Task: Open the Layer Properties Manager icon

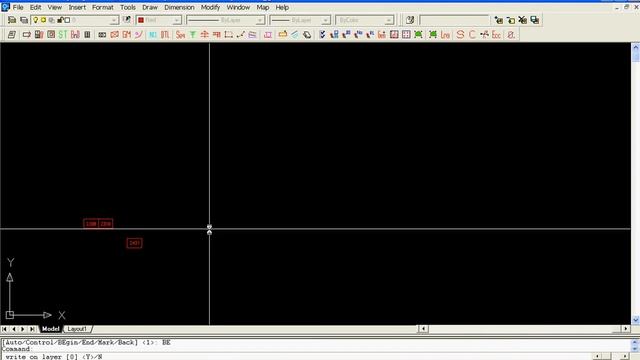Action: [x=12, y=20]
